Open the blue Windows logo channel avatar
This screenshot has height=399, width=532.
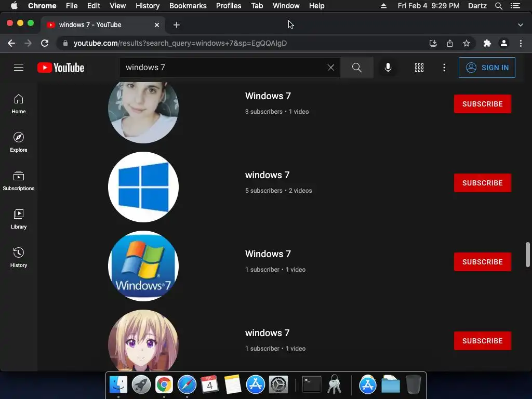[143, 187]
